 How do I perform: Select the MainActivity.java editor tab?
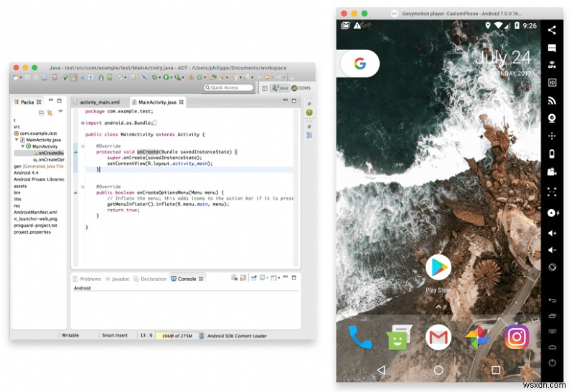click(x=158, y=102)
